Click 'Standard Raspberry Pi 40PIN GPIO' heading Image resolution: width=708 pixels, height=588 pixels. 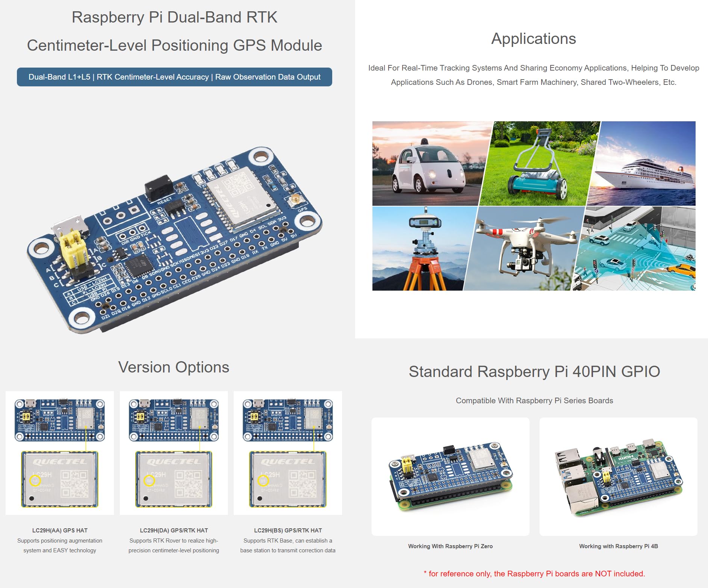tap(534, 372)
